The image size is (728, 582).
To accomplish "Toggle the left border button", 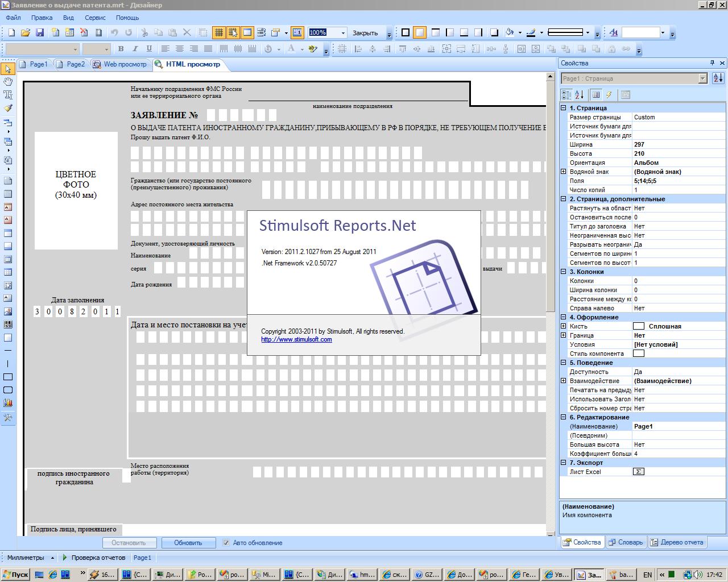I will 450,33.
